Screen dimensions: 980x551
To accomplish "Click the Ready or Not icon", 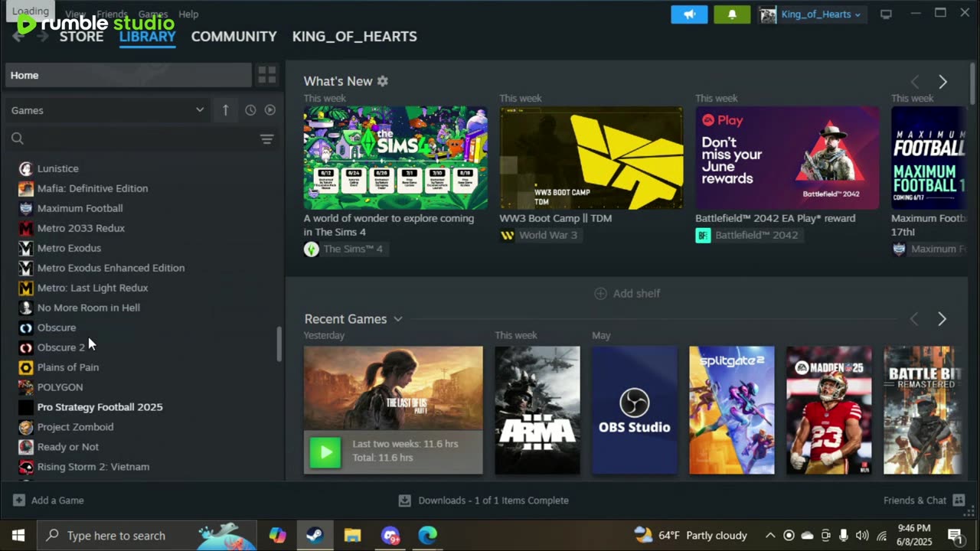I will click(x=26, y=447).
